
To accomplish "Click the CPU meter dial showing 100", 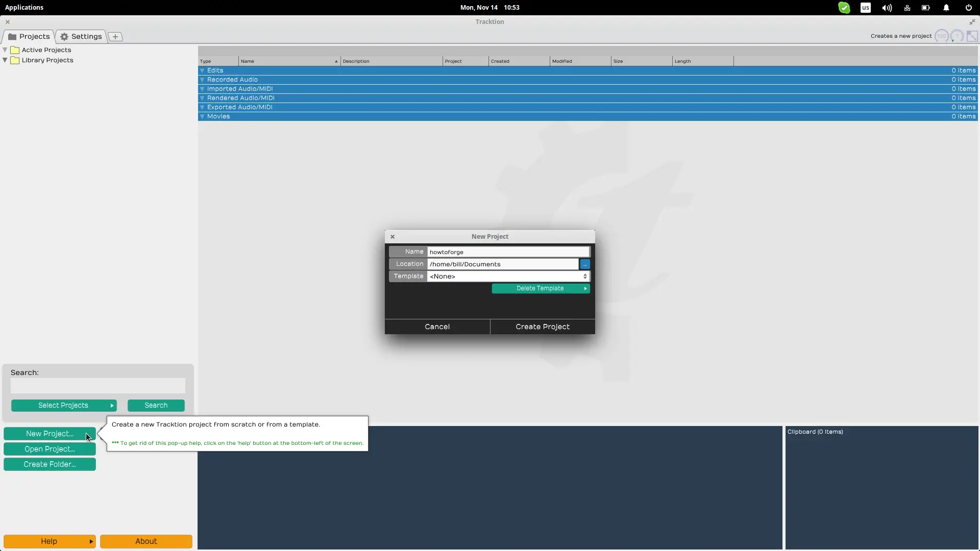I will tap(942, 36).
